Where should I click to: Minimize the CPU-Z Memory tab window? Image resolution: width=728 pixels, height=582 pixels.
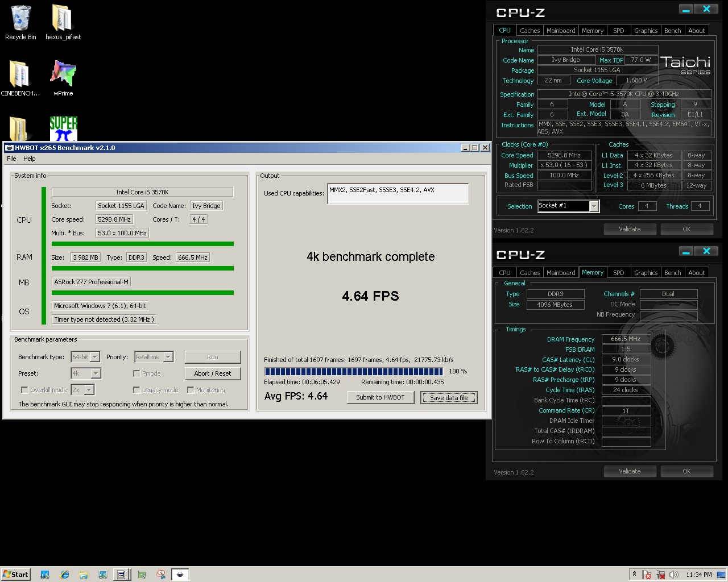[686, 251]
